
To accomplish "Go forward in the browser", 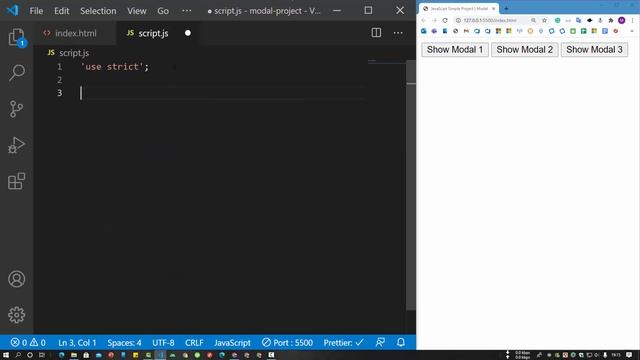I will coord(434,20).
